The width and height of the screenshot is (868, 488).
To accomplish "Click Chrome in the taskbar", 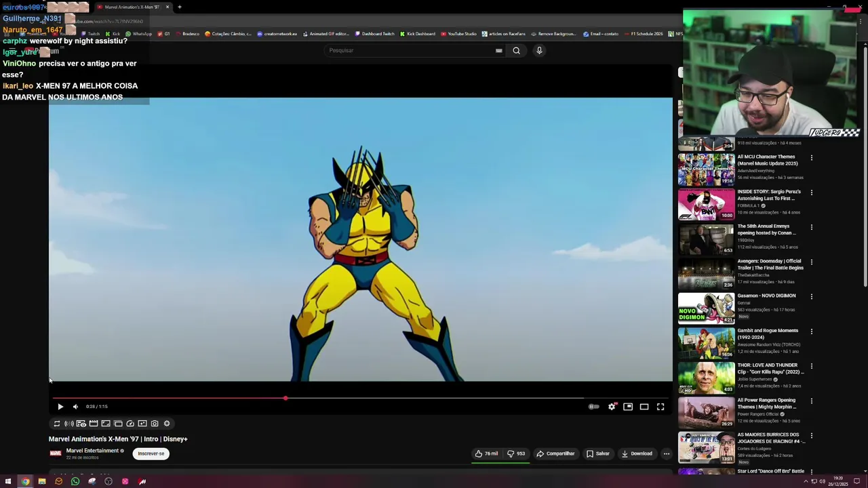I will 25,482.
